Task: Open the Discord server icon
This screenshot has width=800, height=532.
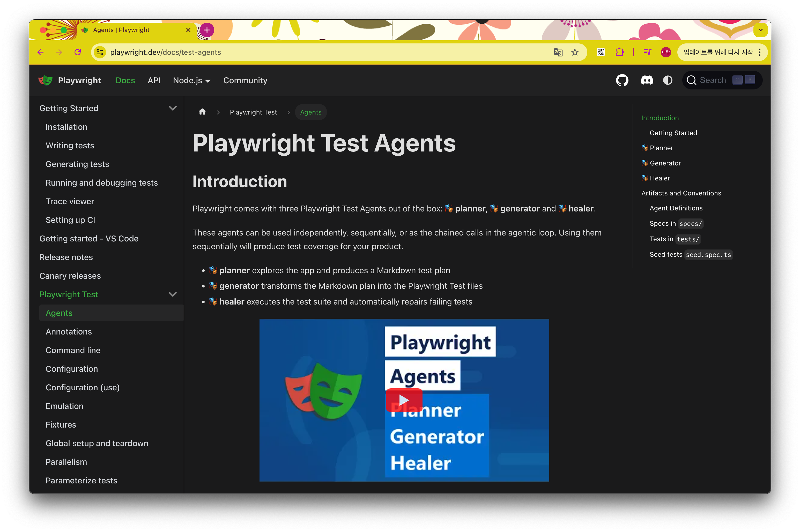Action: click(x=647, y=80)
